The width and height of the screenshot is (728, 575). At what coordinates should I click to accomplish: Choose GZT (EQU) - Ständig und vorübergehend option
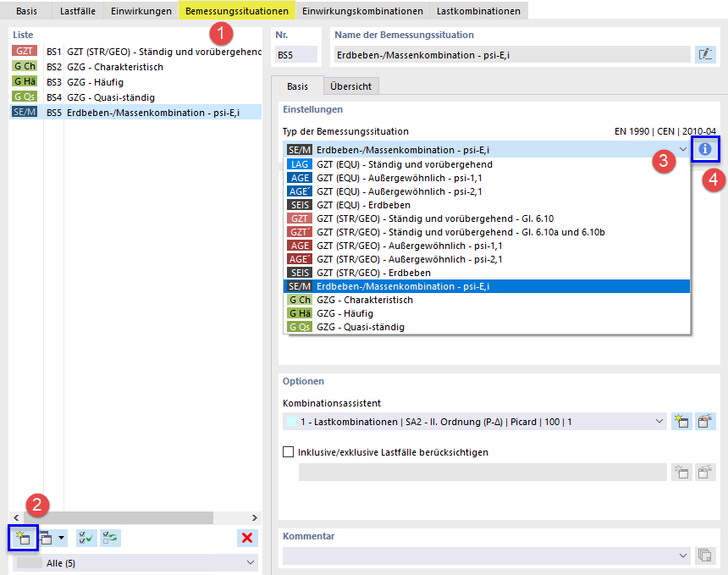coord(487,164)
